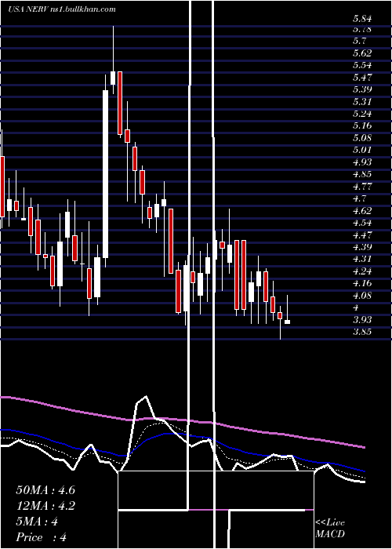The image size is (392, 549).
Task: Click the tallest white candlestick body
Action: pyautogui.click(x=105, y=174)
